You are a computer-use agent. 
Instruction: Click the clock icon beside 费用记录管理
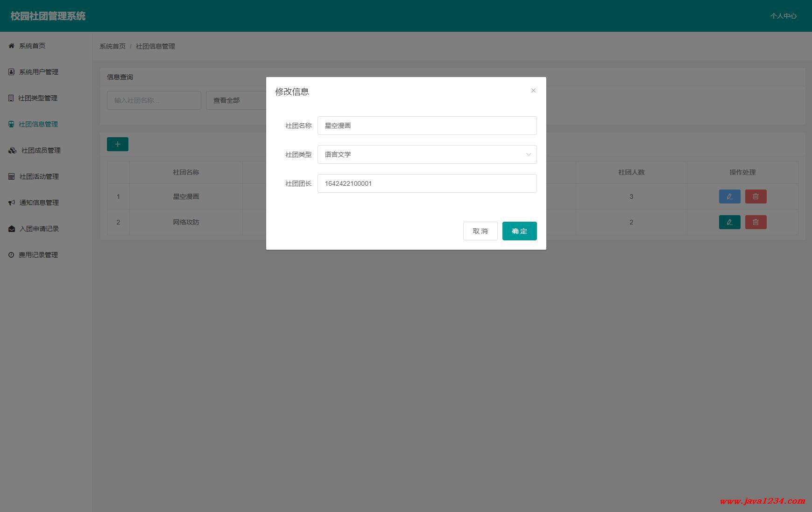point(11,255)
